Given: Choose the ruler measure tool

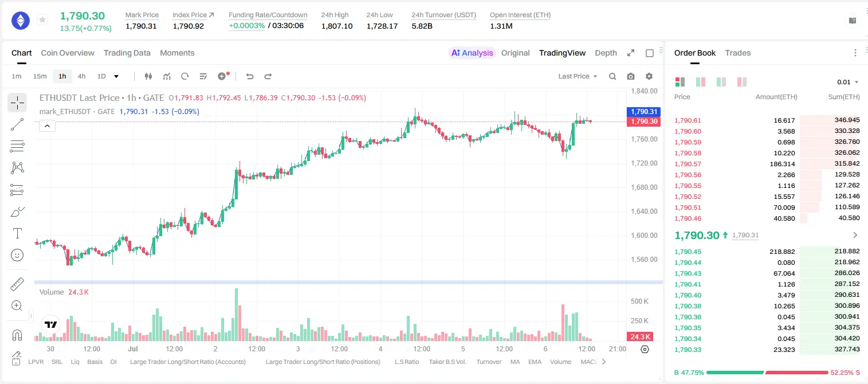Looking at the screenshot, I should [x=17, y=284].
